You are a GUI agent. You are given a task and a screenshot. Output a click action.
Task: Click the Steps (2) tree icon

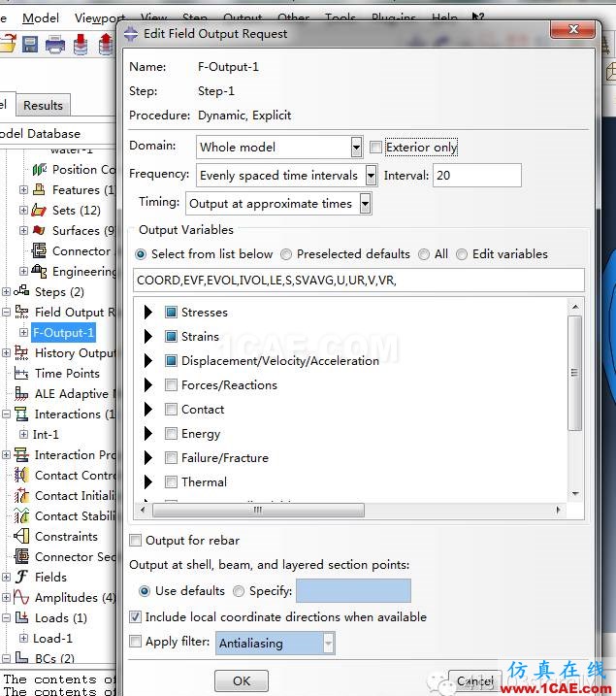click(x=21, y=291)
